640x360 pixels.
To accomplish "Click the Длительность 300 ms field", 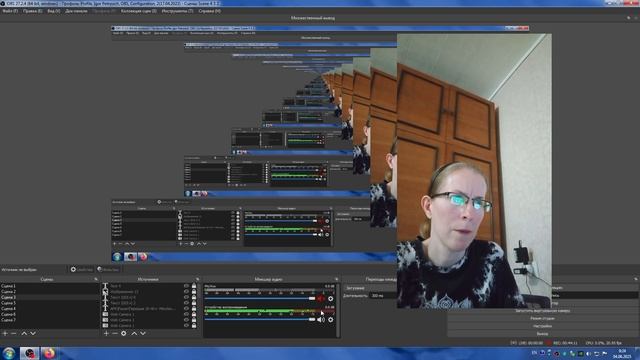I will [384, 296].
